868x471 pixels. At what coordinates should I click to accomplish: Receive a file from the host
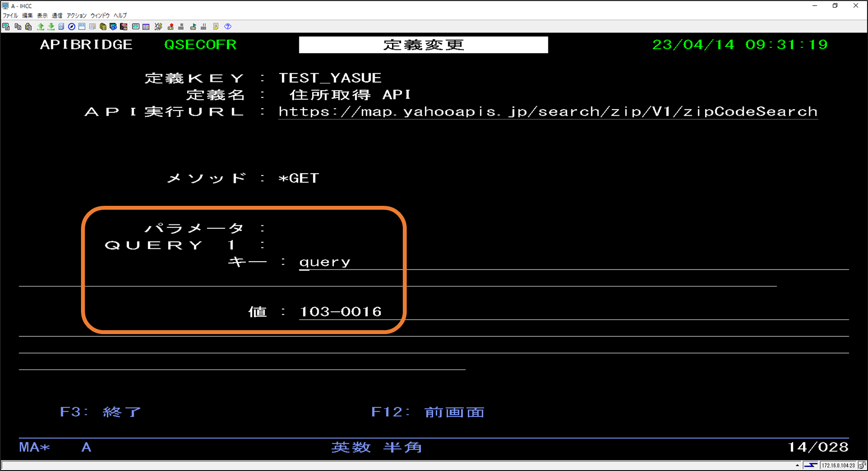click(50, 27)
